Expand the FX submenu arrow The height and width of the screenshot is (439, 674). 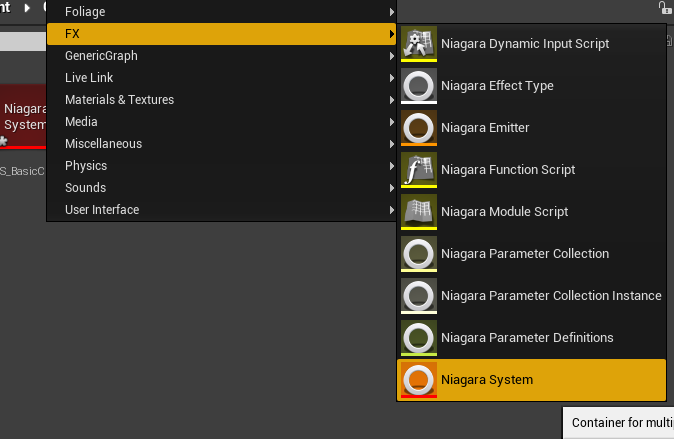point(392,34)
